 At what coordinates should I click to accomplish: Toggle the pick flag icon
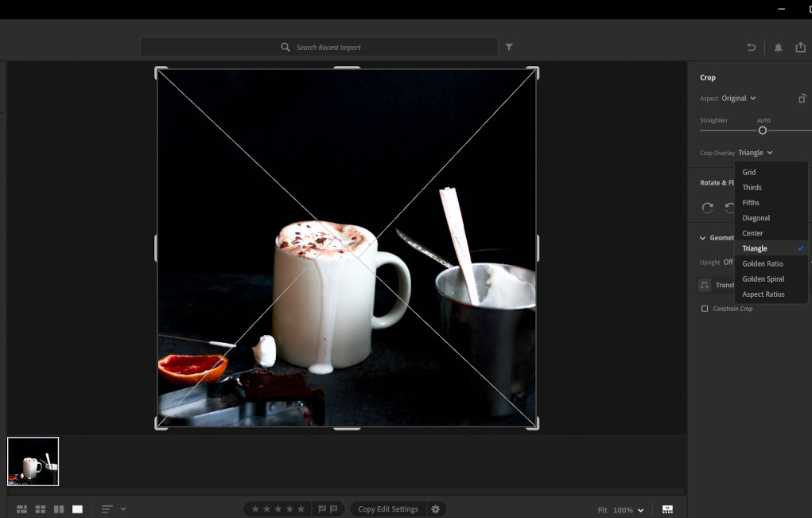322,509
